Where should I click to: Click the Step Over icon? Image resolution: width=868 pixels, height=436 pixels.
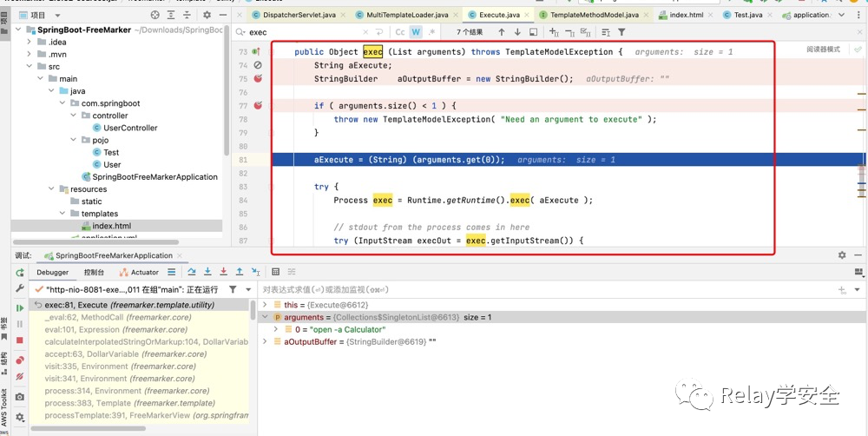point(192,272)
